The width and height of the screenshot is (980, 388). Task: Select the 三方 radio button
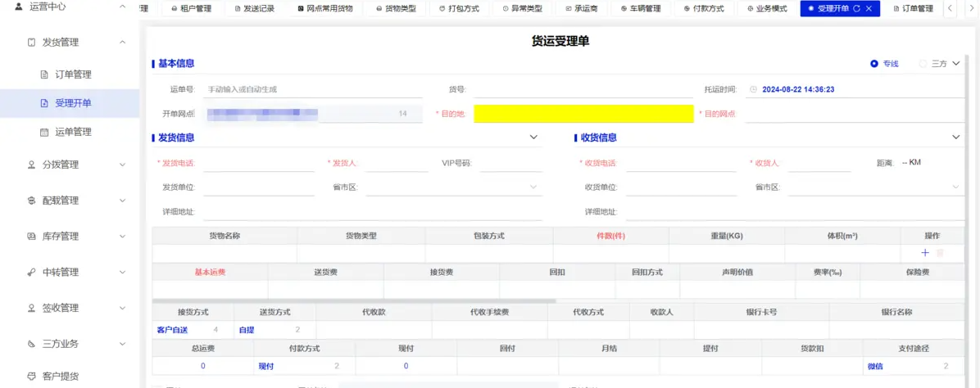point(923,64)
